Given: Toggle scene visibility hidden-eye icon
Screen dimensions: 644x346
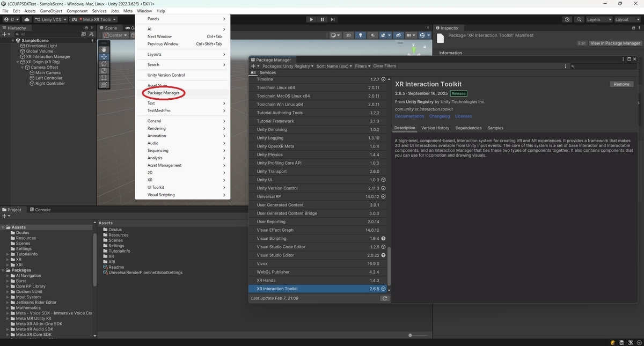Looking at the screenshot, I should pyautogui.click(x=399, y=35).
